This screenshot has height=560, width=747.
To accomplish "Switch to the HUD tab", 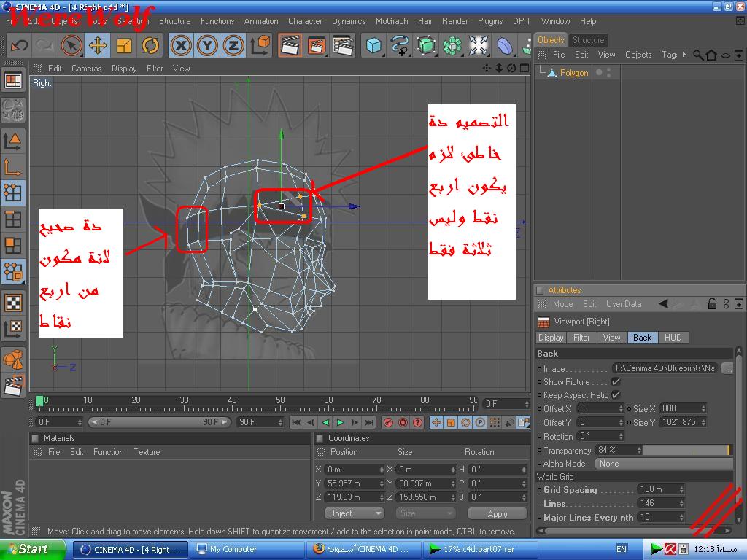I will point(673,338).
